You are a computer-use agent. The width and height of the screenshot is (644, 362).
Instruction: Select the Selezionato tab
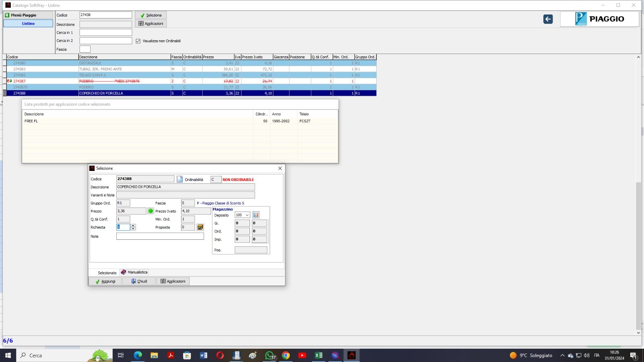[107, 273]
